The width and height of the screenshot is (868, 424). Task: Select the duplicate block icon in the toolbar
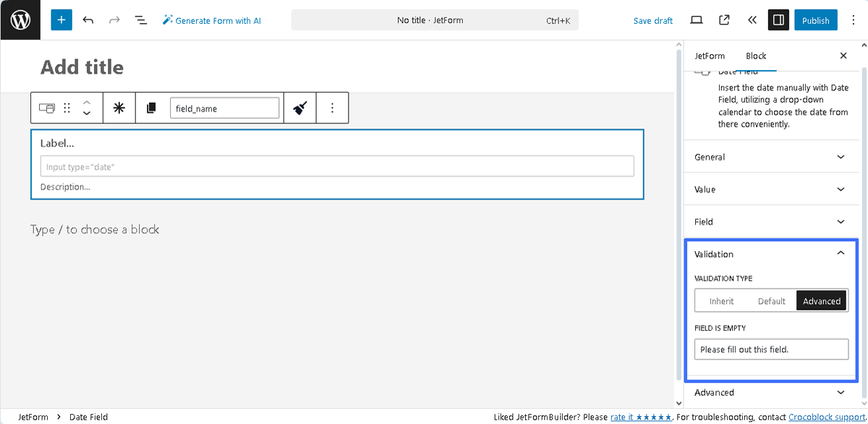(x=149, y=107)
